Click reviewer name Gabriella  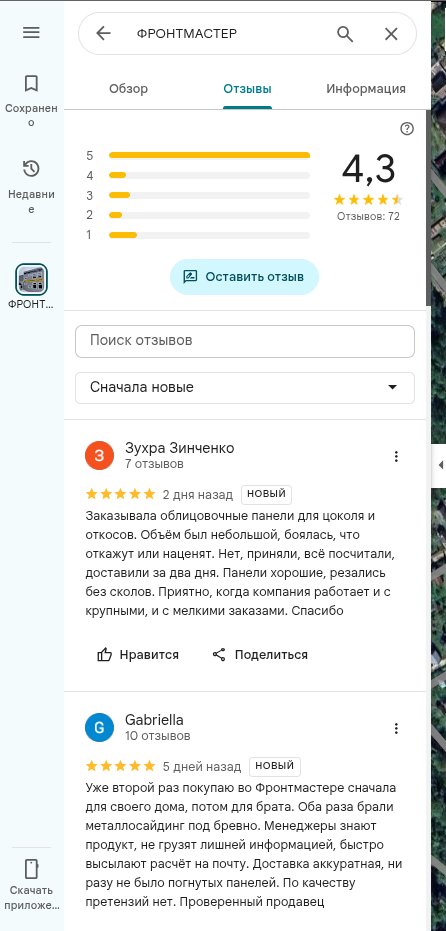pyautogui.click(x=154, y=720)
